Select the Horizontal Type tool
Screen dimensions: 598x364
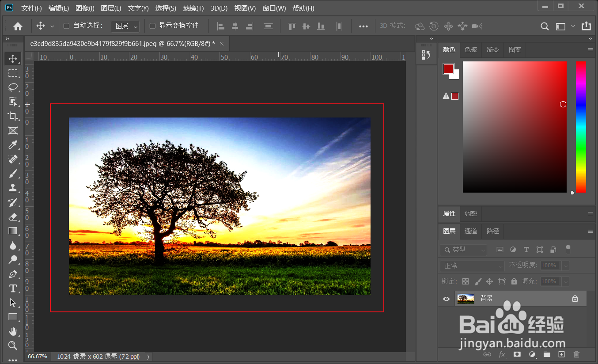13,288
